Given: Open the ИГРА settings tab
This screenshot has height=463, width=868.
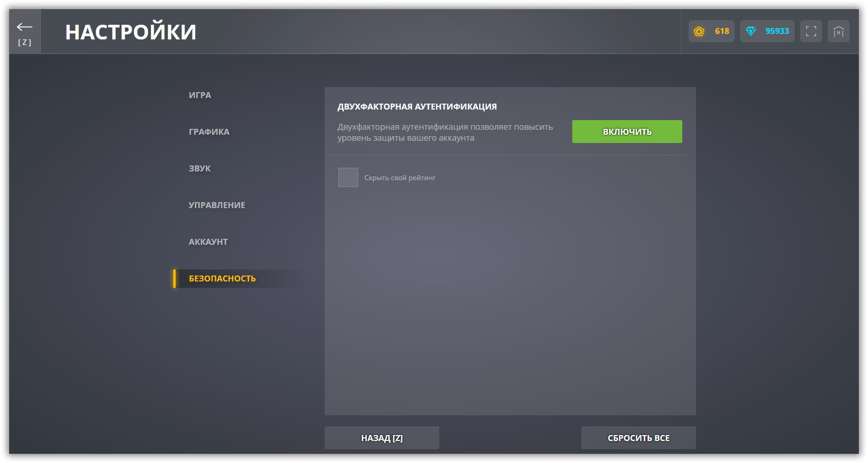Looking at the screenshot, I should coord(200,95).
